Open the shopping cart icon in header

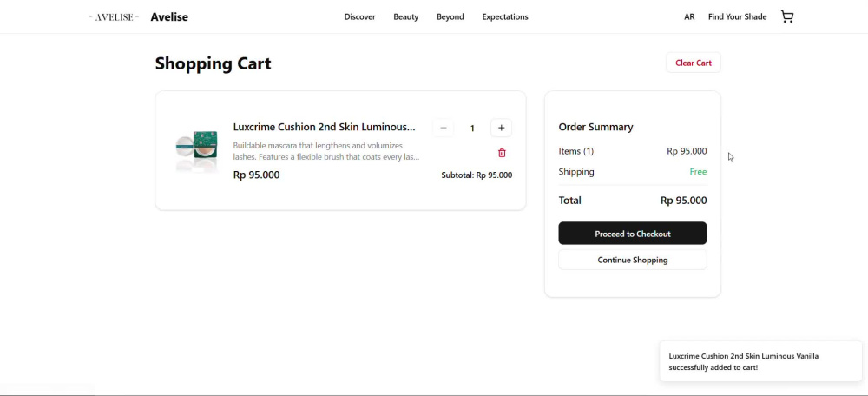pyautogui.click(x=786, y=16)
